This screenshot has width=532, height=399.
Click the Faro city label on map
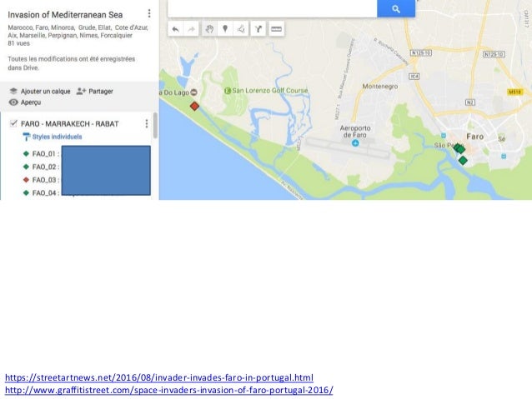[475, 137]
